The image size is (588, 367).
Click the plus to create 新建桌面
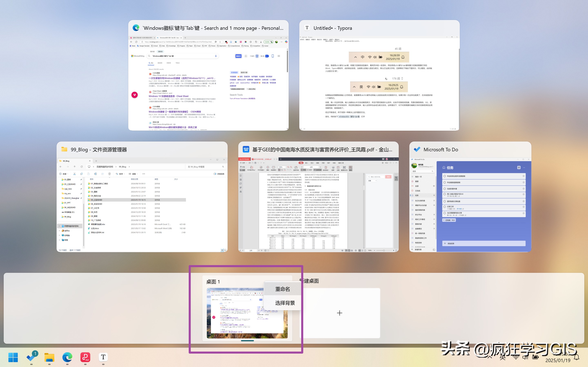(340, 313)
